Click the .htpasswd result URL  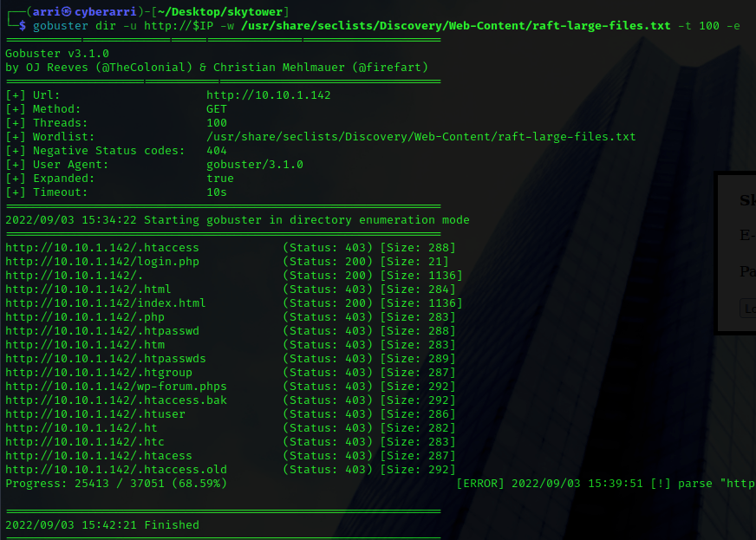point(102,331)
